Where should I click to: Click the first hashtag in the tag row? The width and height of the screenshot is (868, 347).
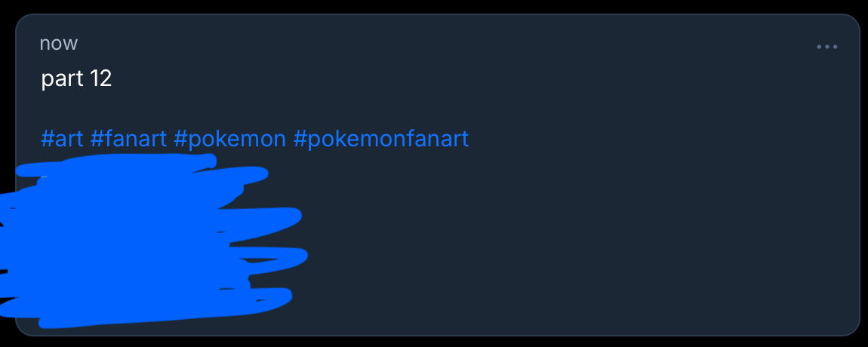62,139
